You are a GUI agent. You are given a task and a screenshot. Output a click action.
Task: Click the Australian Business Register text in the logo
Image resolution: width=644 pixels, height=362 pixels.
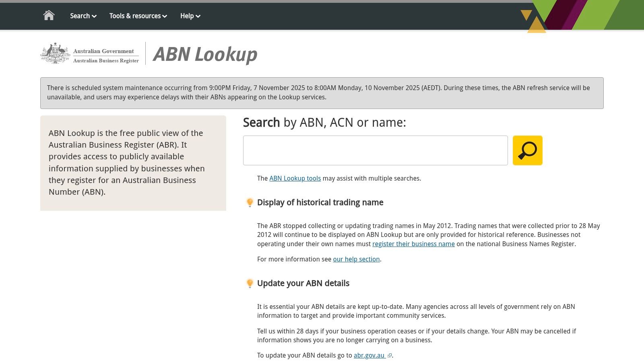click(106, 61)
